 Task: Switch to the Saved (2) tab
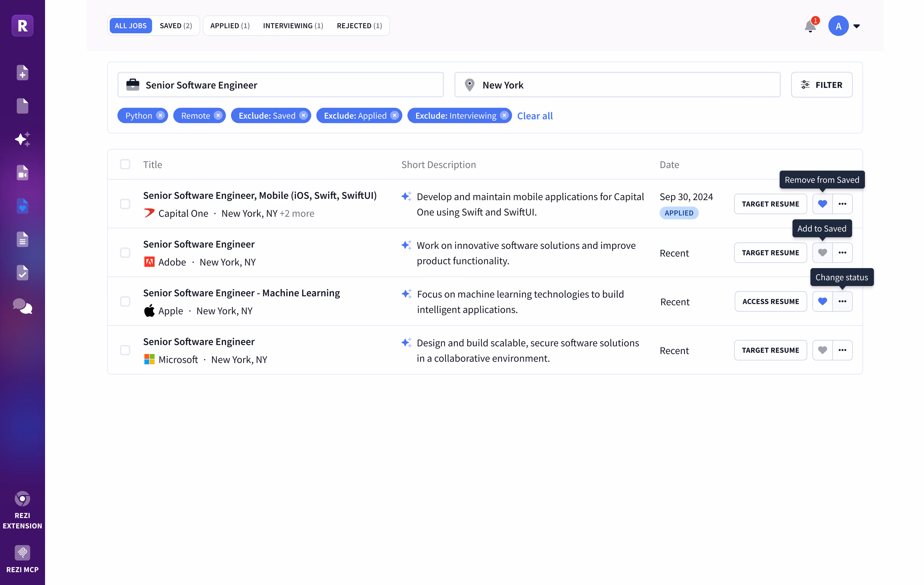tap(176, 26)
